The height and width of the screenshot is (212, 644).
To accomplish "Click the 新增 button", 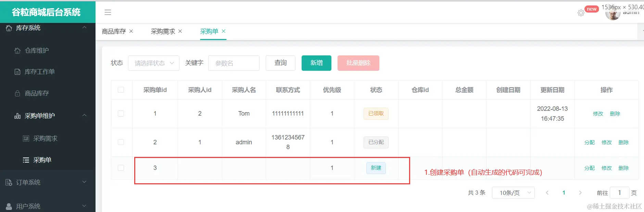I will (x=316, y=63).
